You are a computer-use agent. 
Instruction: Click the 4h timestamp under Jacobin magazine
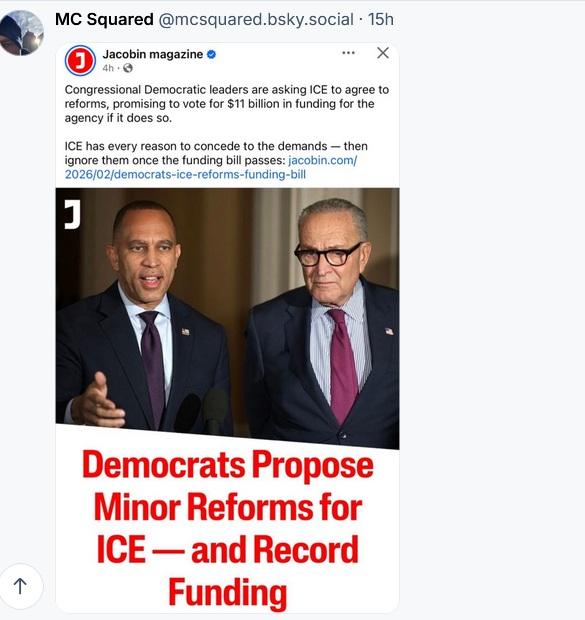point(108,68)
